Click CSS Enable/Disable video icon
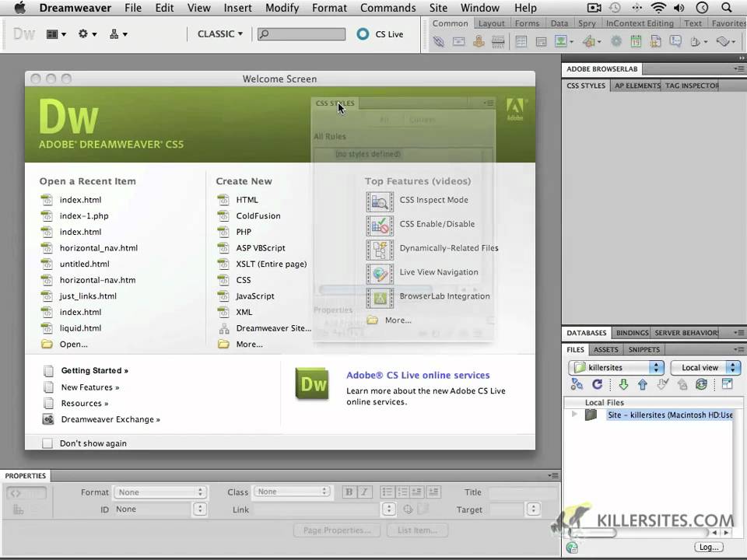Viewport: 747px width, 560px height. pos(380,226)
